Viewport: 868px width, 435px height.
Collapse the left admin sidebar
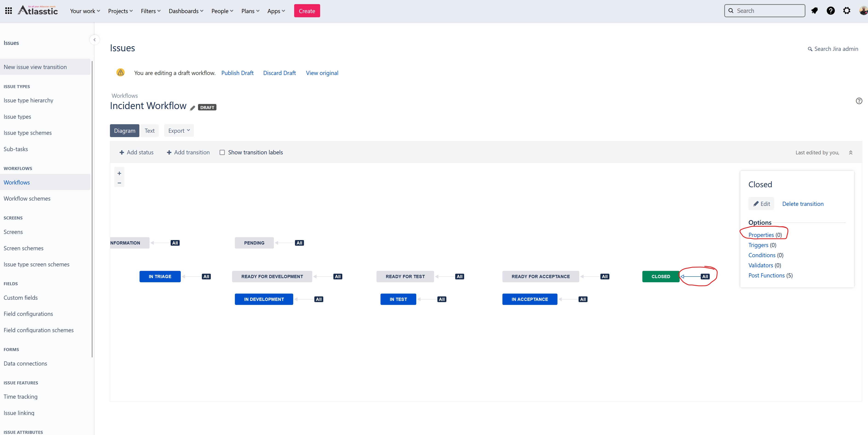coord(94,39)
